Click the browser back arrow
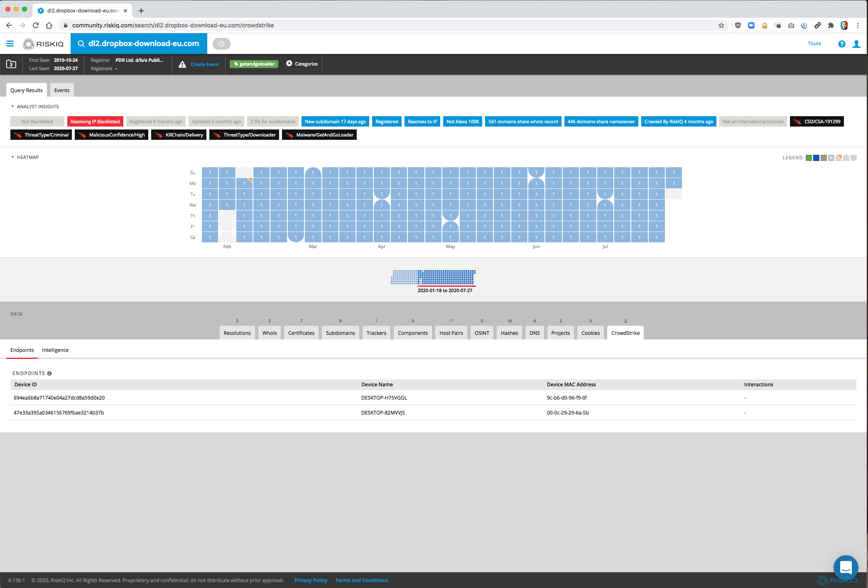 9,25
